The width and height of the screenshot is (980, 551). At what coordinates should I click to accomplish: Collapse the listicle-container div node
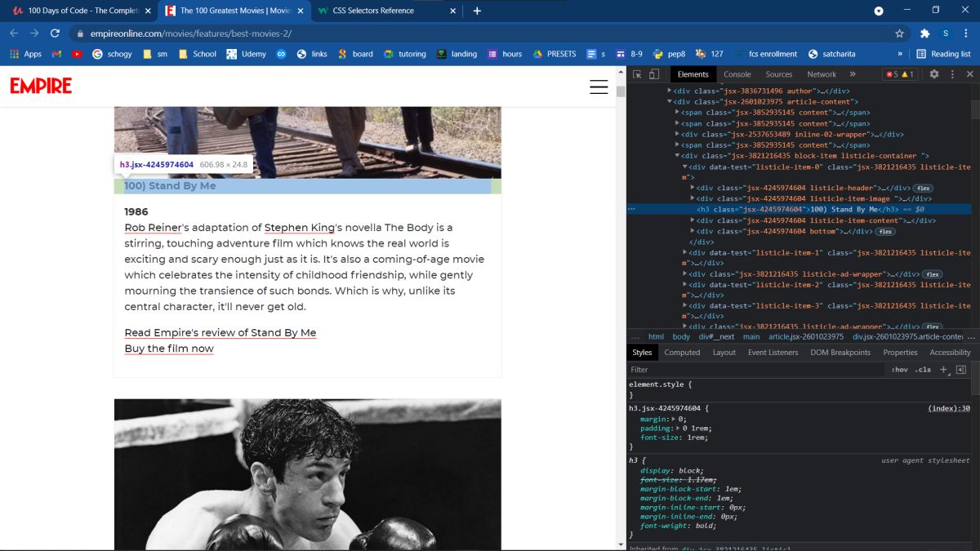[677, 155]
